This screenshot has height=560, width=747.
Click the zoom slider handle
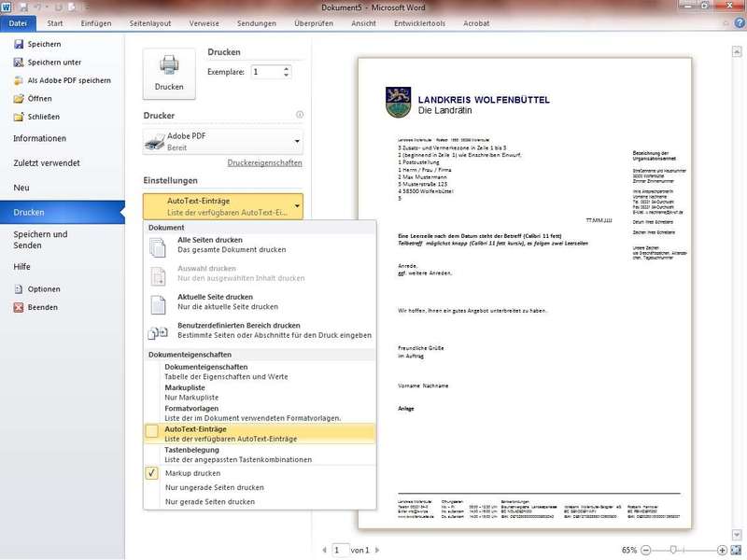tap(673, 550)
